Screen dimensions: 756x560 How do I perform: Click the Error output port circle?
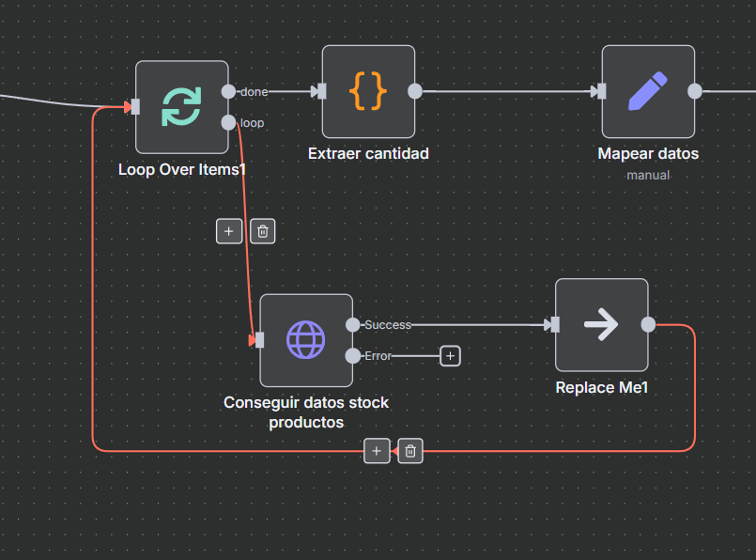pyautogui.click(x=352, y=355)
